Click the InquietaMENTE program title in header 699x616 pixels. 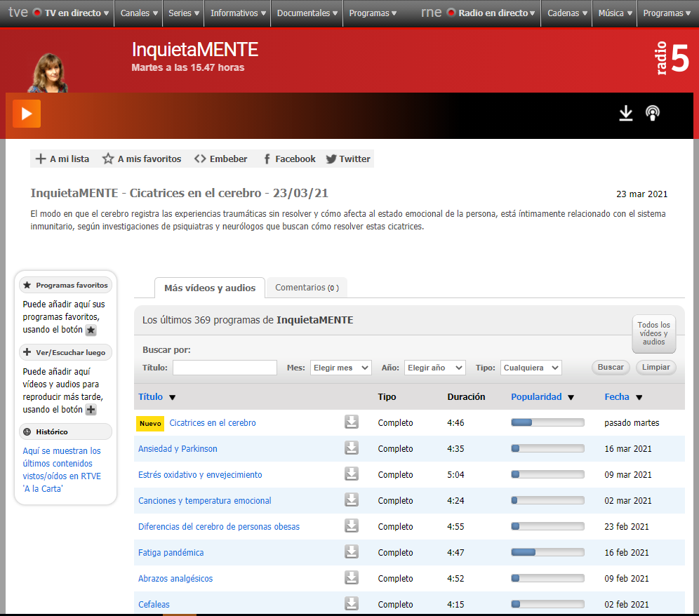pos(195,50)
